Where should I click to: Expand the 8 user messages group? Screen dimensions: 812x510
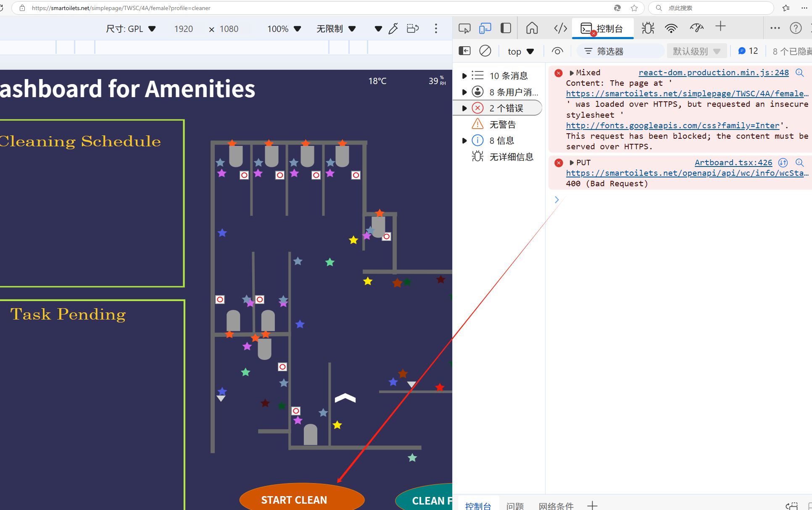[x=464, y=92]
